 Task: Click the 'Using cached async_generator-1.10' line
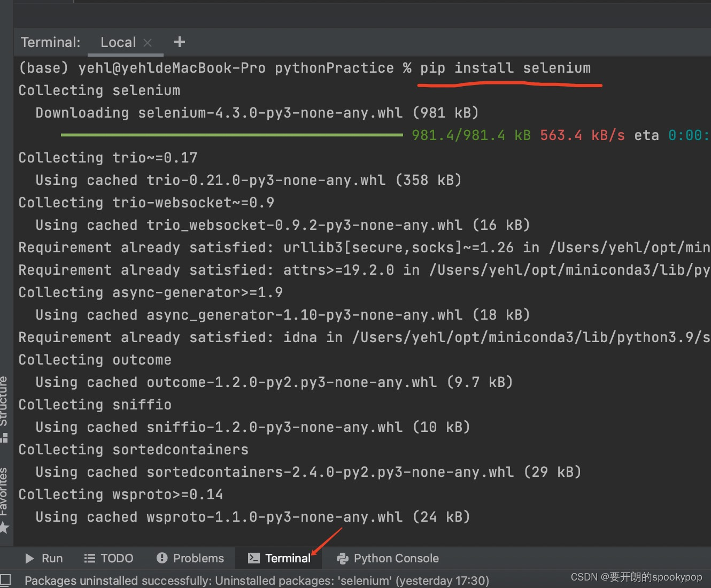click(x=283, y=315)
